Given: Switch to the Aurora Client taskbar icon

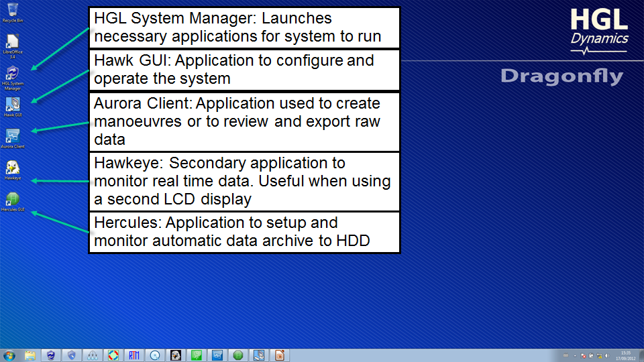Looking at the screenshot, I should tap(217, 355).
